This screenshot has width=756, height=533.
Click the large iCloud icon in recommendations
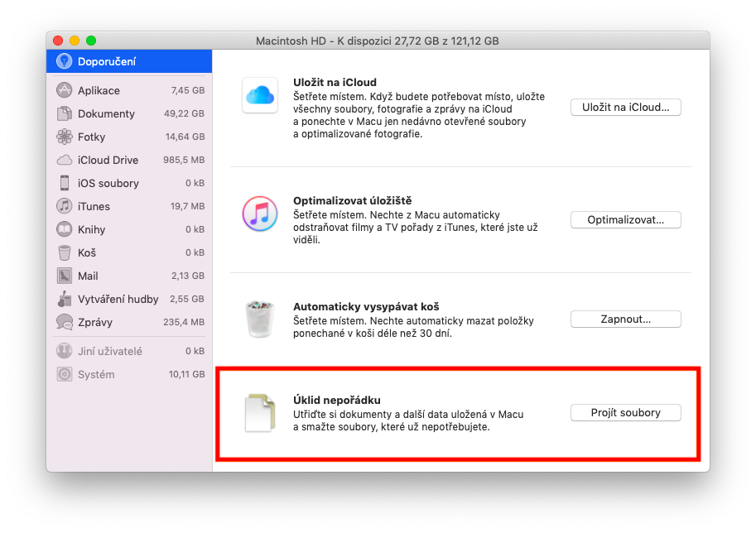(x=260, y=95)
